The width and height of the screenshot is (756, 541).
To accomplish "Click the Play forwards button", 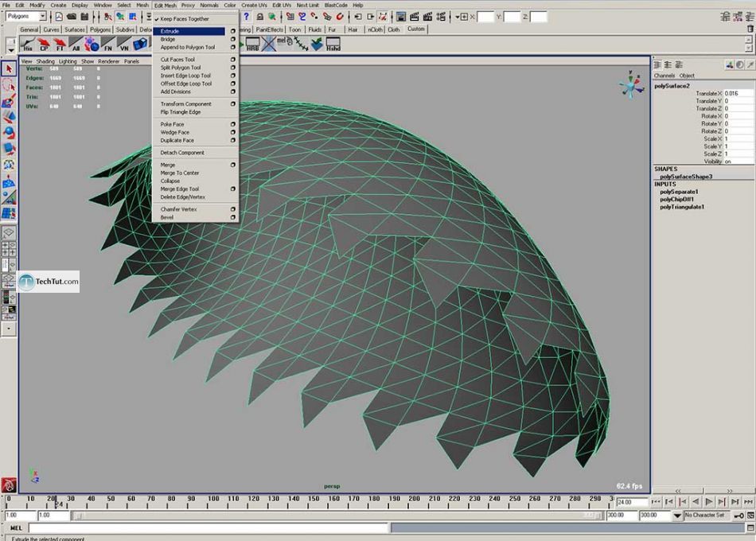I will 709,502.
